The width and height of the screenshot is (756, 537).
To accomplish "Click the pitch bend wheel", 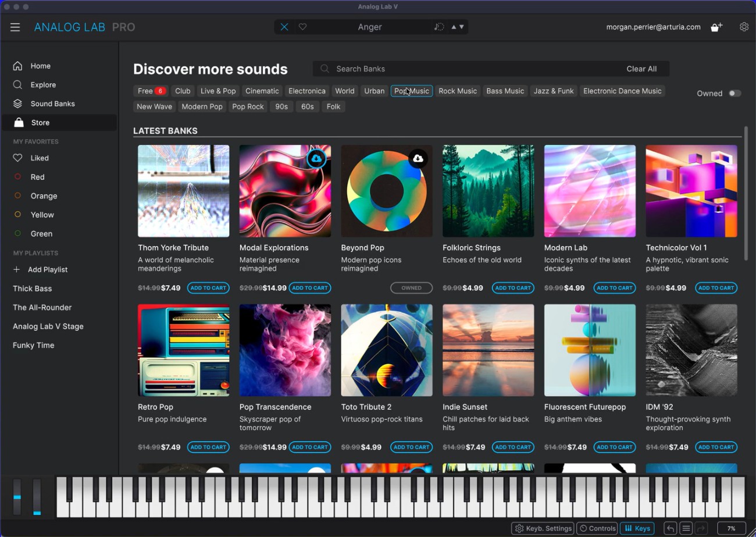I will (x=17, y=496).
